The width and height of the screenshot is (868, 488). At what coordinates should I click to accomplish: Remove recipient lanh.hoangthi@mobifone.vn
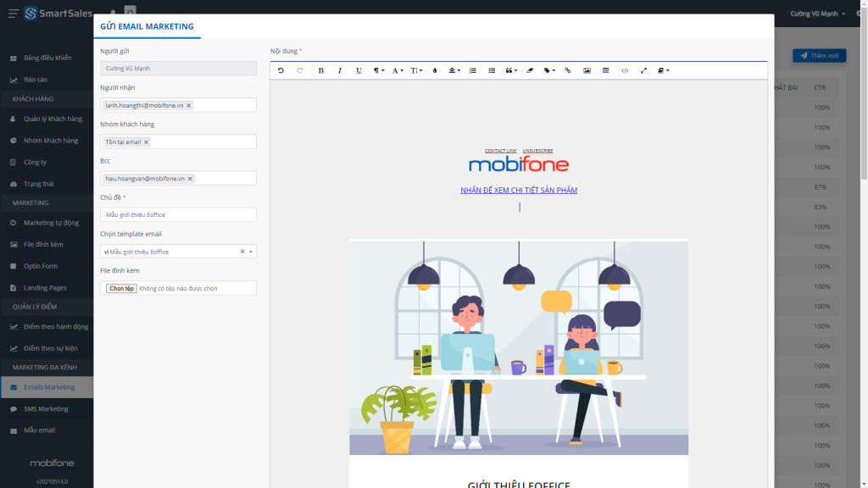pos(189,105)
